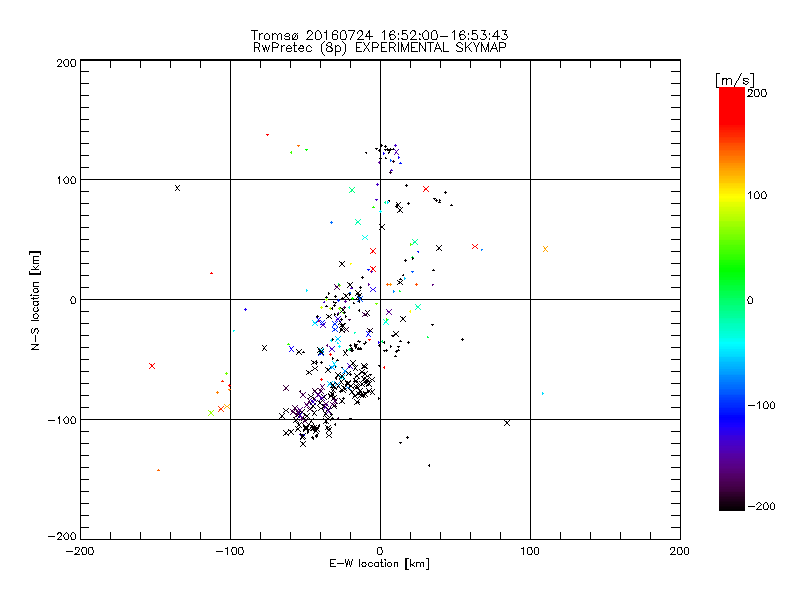Click the "-200" tick label on E-W axis
Screen dimensions: 800x600
(80, 551)
